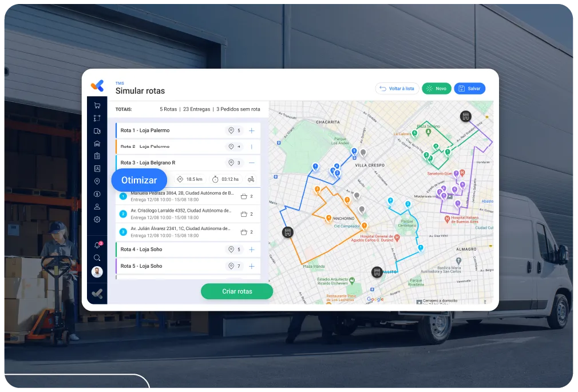Click the store marker at map top right

(466, 117)
